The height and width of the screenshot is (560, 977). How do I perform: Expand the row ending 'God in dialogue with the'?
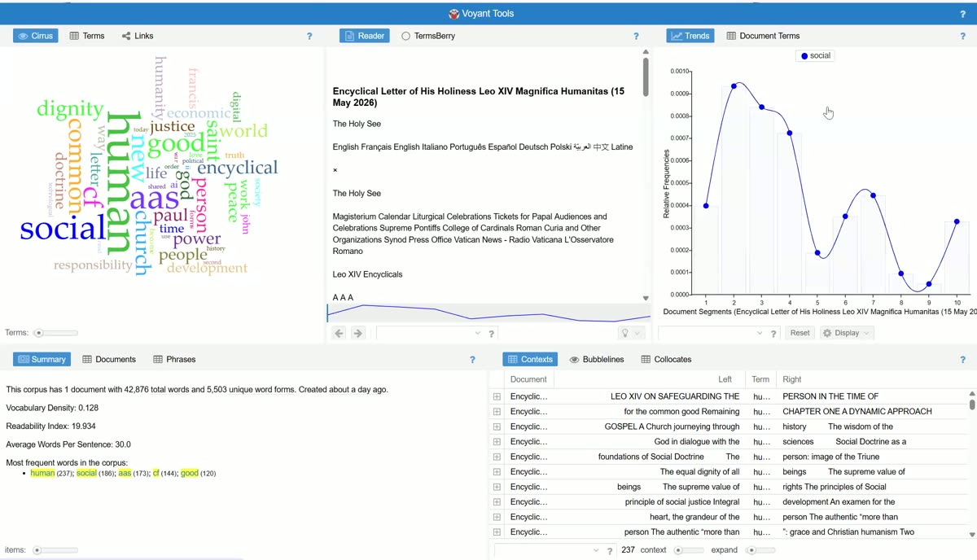(x=497, y=442)
